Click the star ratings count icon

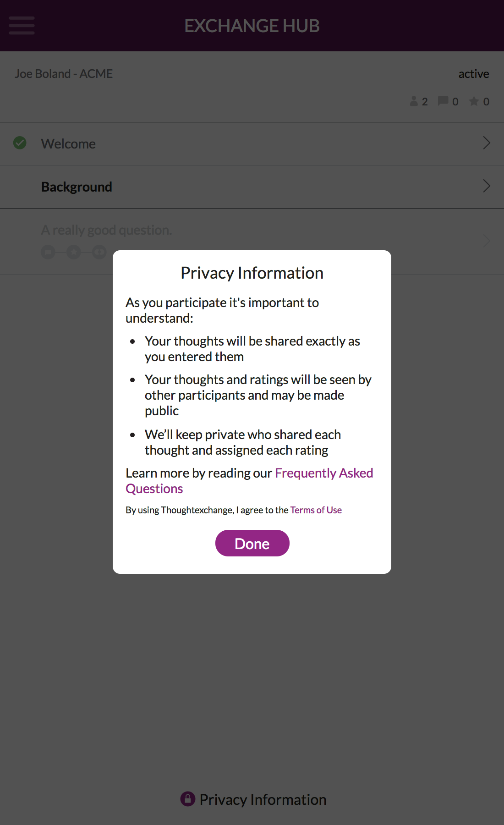[474, 101]
